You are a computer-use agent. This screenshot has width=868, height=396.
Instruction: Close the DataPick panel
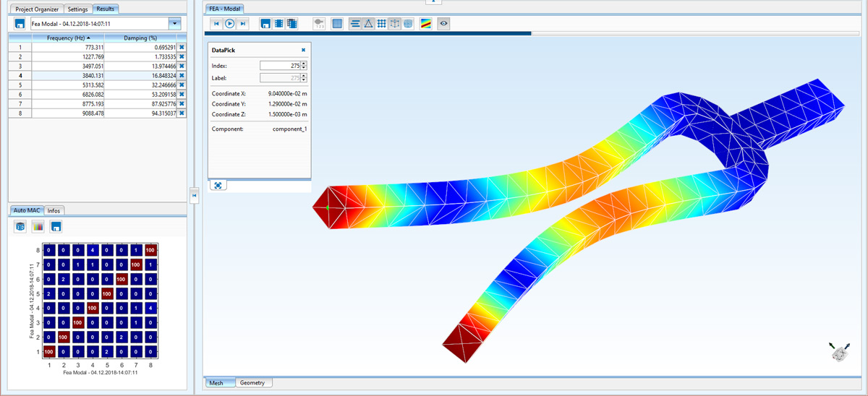(x=303, y=50)
